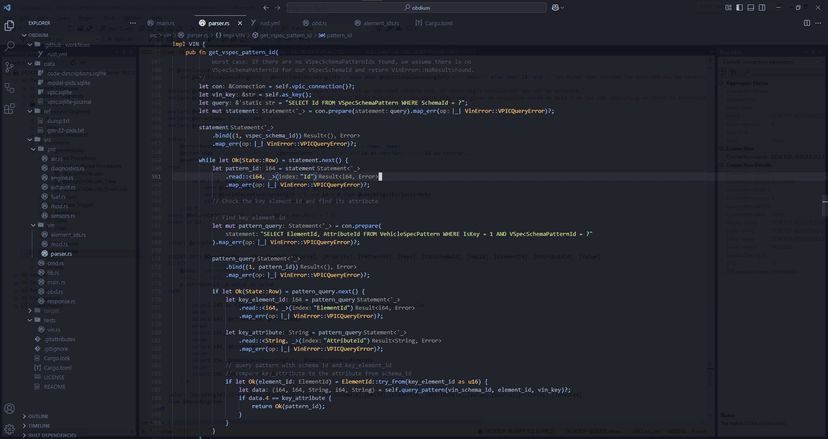Open the Extensions view

click(x=10, y=109)
